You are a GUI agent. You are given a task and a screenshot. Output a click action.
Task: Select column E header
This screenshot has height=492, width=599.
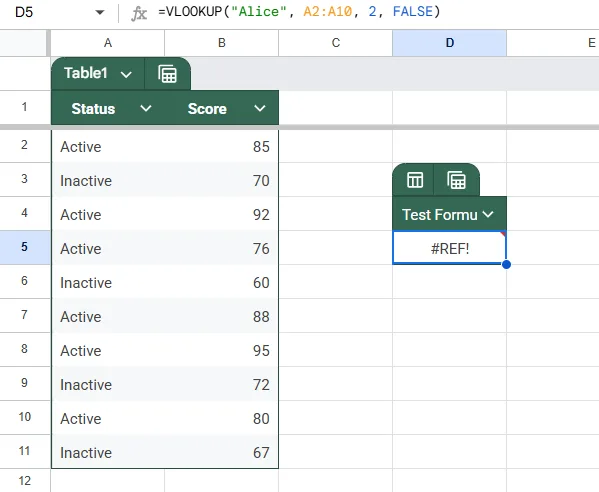point(553,43)
